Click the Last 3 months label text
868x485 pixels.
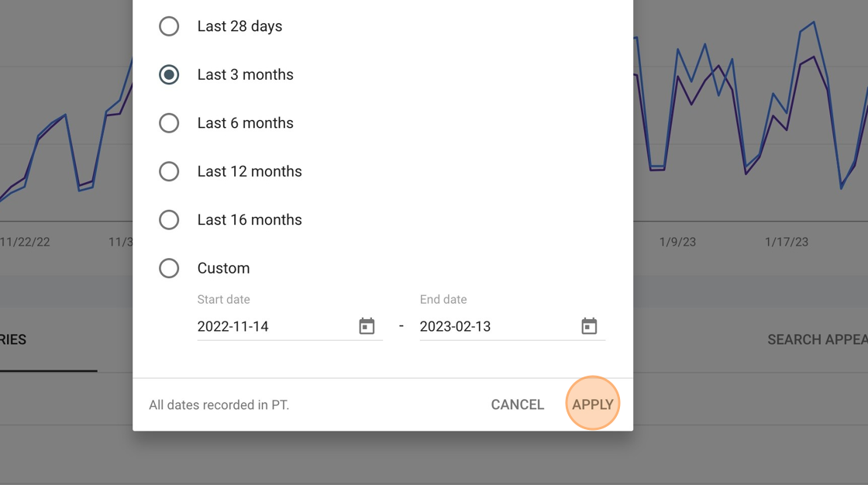245,74
